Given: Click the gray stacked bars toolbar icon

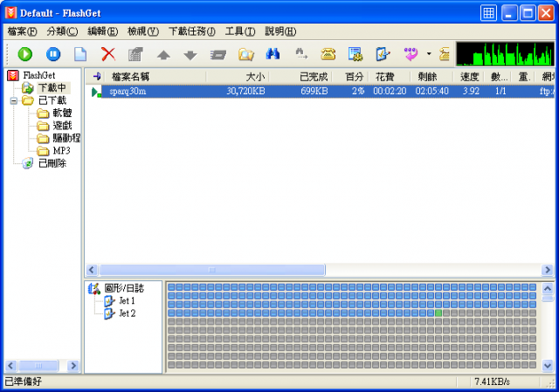Looking at the screenshot, I should [217, 55].
